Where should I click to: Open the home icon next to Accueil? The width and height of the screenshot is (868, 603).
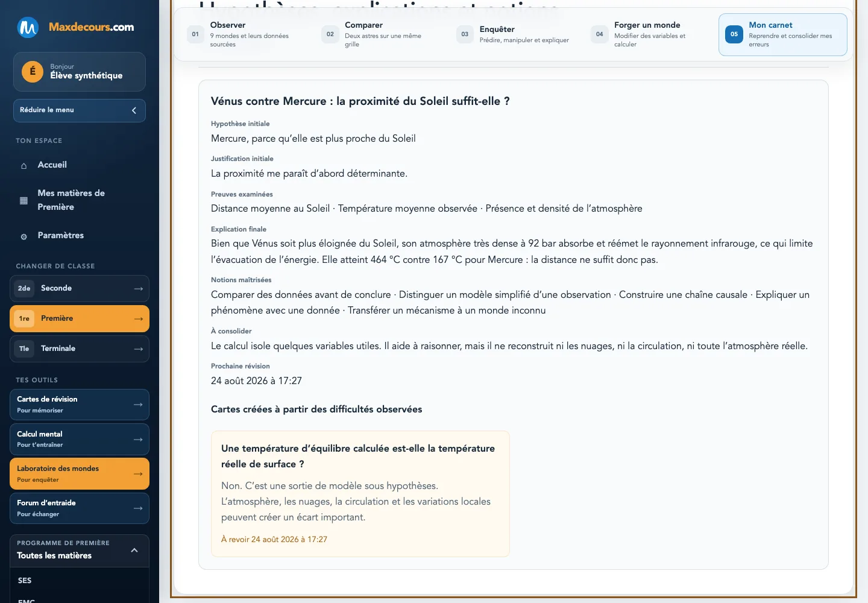24,166
